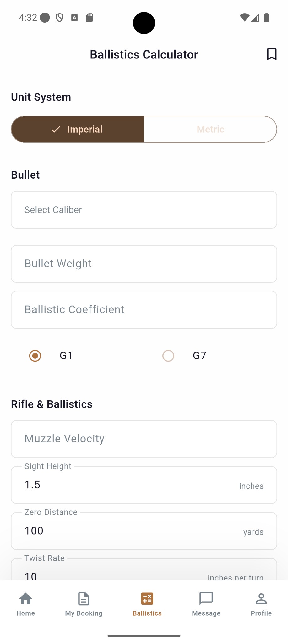Open My Booking via its document icon
The image size is (288, 644).
click(x=83, y=599)
